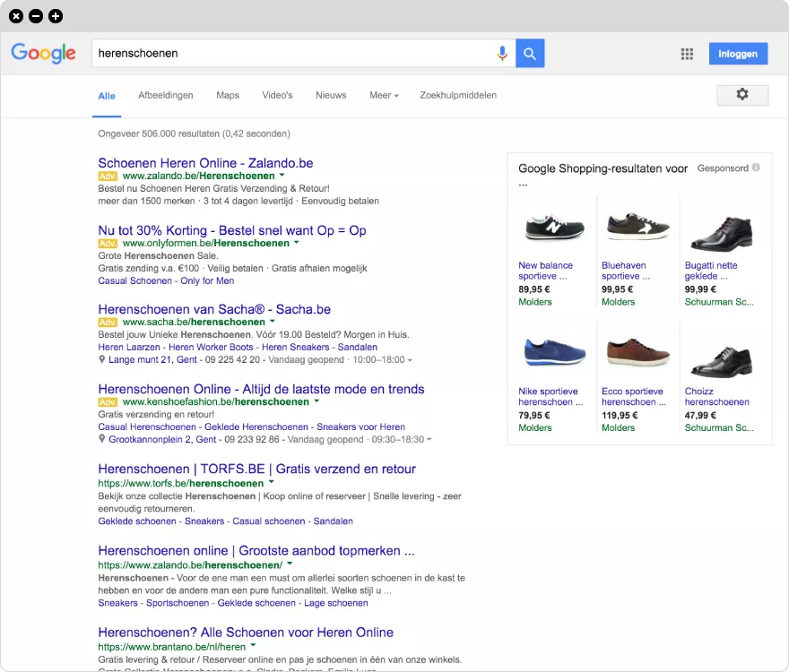Switch to the Maps tab
The image size is (789, 672).
pyautogui.click(x=228, y=95)
